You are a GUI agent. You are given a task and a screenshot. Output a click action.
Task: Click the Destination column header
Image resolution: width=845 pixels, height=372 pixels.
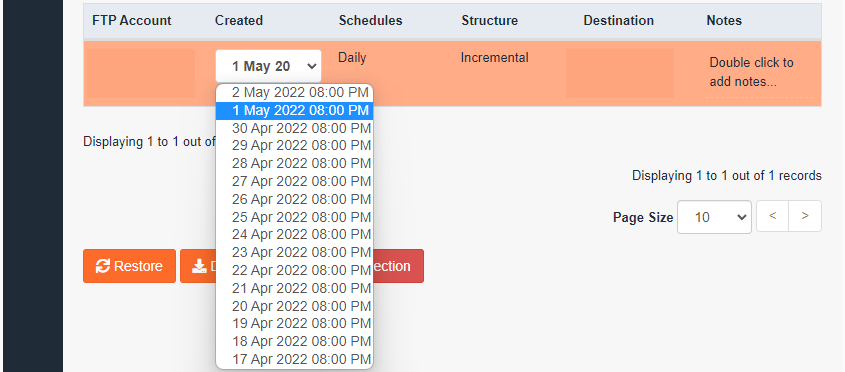point(618,20)
